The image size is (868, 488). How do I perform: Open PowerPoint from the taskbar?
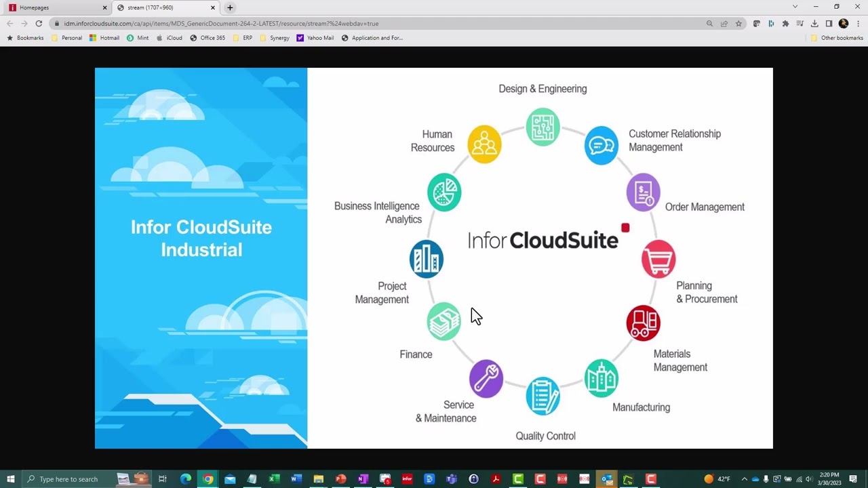tap(340, 479)
